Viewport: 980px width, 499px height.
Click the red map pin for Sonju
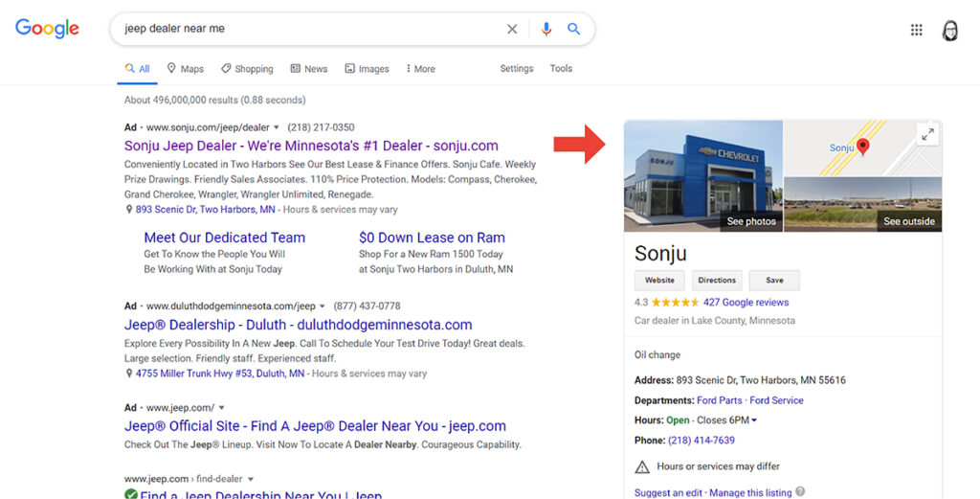pos(863,147)
